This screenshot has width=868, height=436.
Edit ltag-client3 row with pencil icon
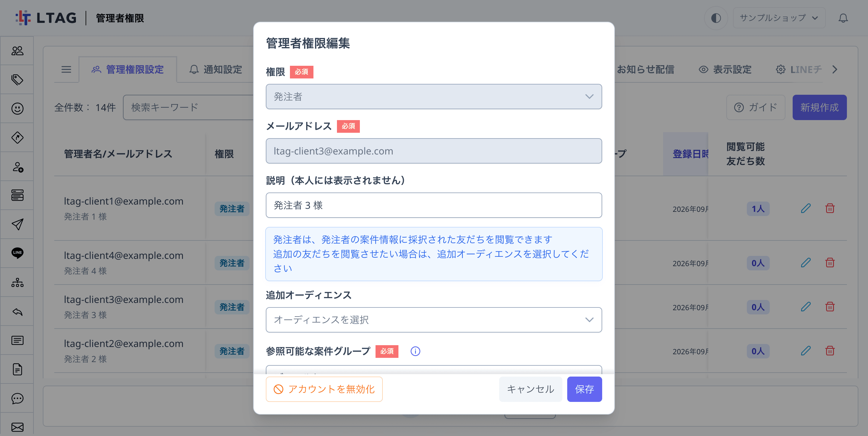pos(806,307)
